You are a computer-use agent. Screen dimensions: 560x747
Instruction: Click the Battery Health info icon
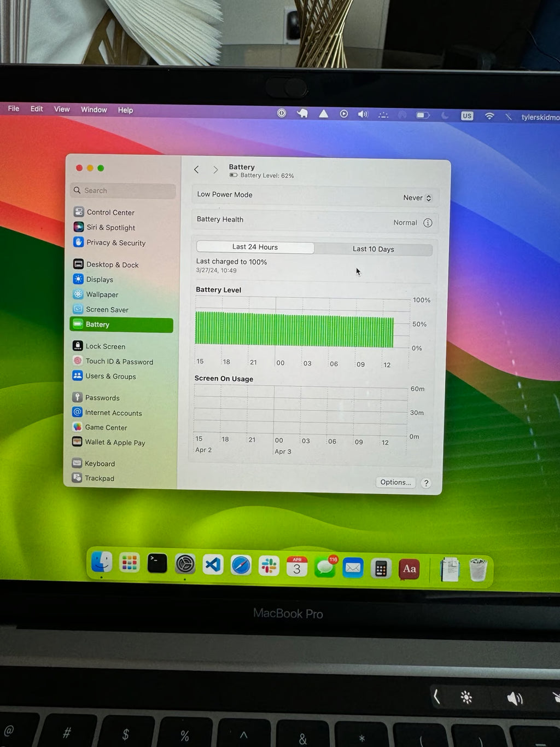pos(428,223)
